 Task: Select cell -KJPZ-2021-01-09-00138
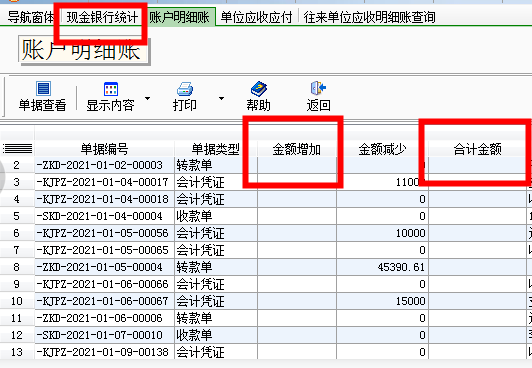pos(104,352)
